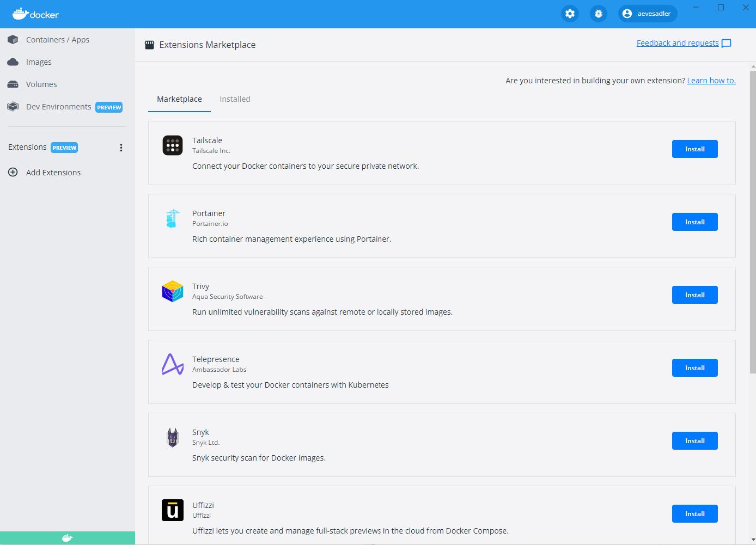Image resolution: width=756 pixels, height=545 pixels.
Task: Minimize the Docker Desktop window
Action: [696, 7]
